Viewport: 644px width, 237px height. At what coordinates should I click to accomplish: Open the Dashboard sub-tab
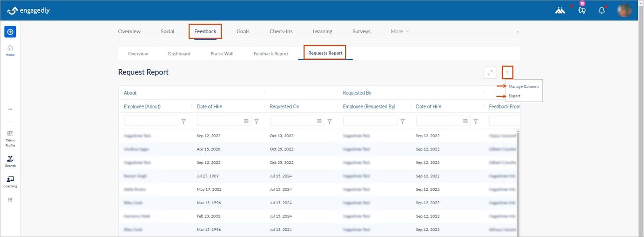coord(179,53)
